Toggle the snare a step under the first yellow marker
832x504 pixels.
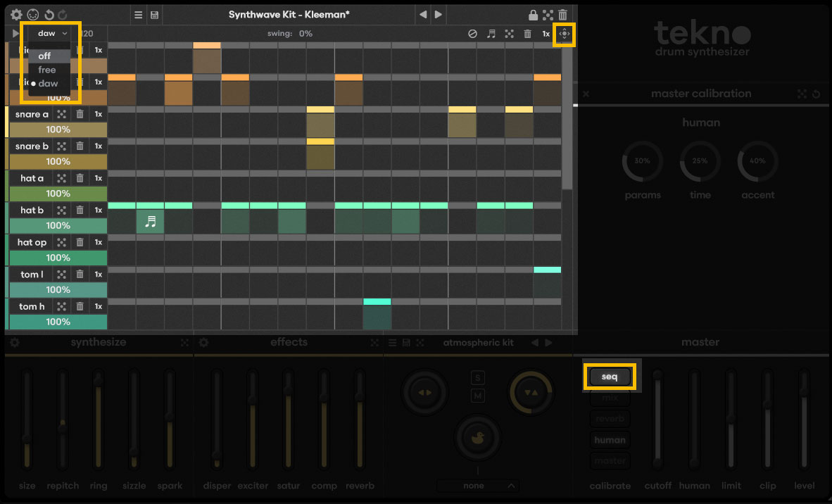click(320, 126)
